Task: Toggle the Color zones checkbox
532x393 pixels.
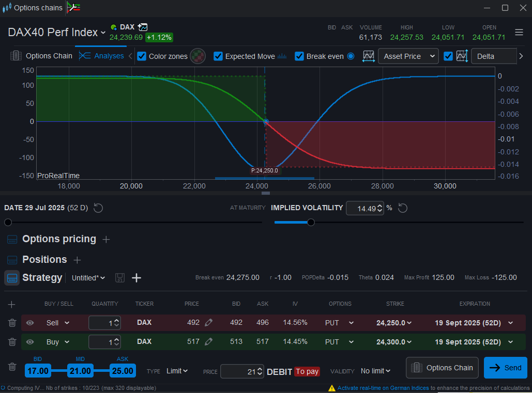Action: pyautogui.click(x=142, y=56)
